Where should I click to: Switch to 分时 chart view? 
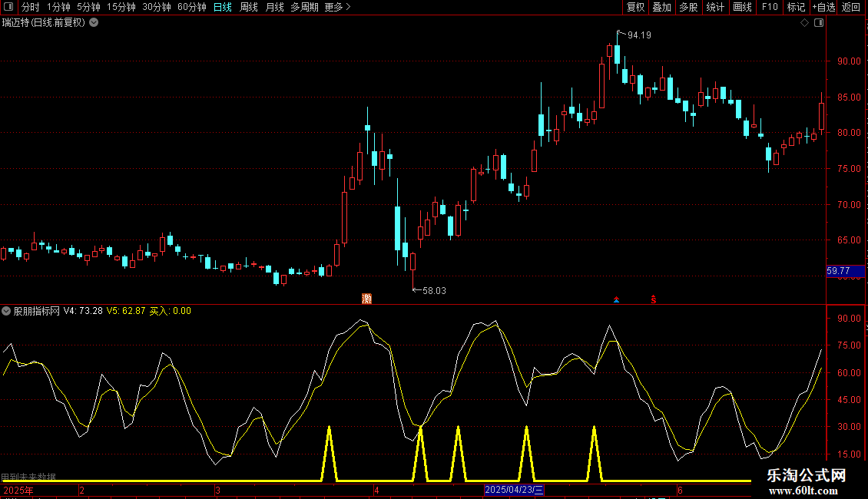point(30,7)
